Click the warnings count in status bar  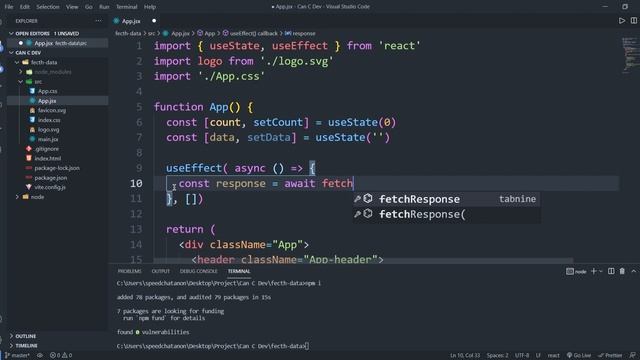pyautogui.click(x=67, y=356)
